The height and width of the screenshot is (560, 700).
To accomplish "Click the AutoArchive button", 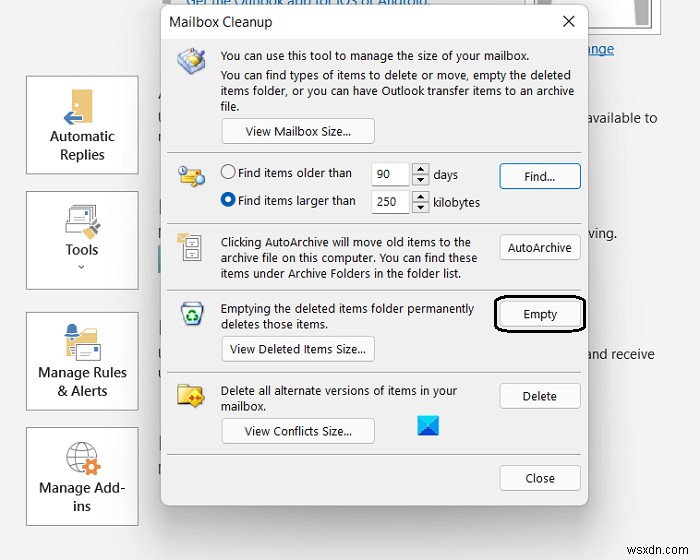I will [540, 247].
